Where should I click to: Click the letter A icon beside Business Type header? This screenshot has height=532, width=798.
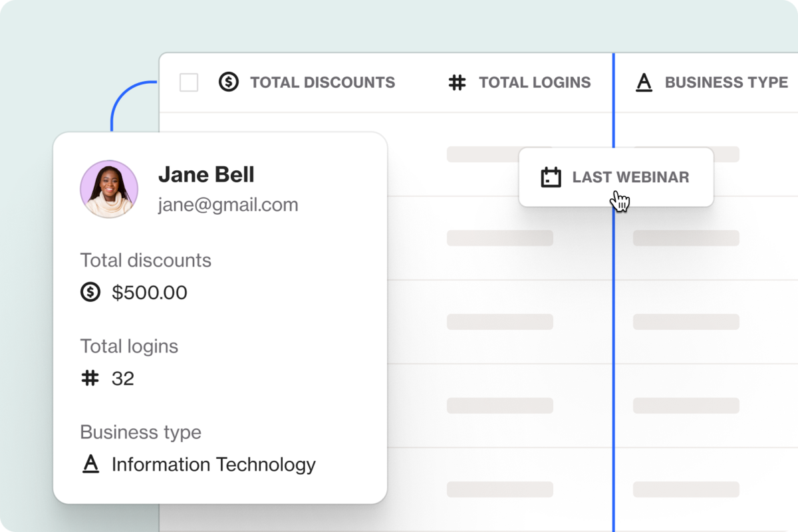pyautogui.click(x=644, y=82)
